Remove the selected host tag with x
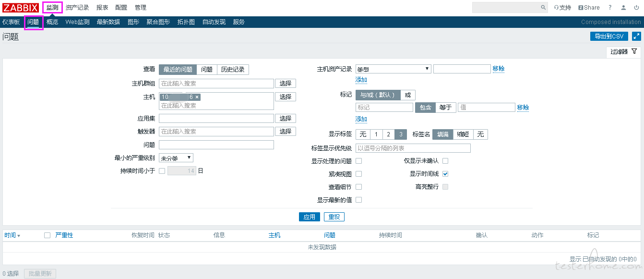Viewport: 644px width, 279px height. (197, 97)
